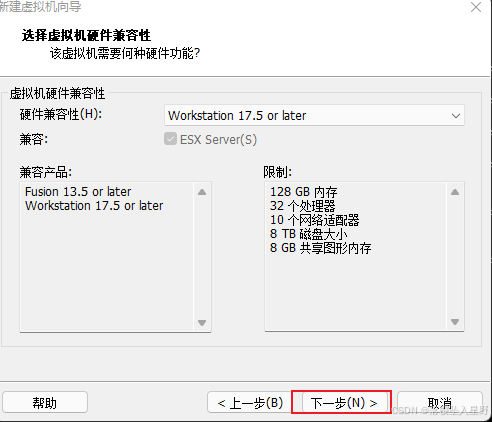Click the up arrow of compatible products scrollbar
Viewport: 492px width, 422px height.
(x=202, y=192)
